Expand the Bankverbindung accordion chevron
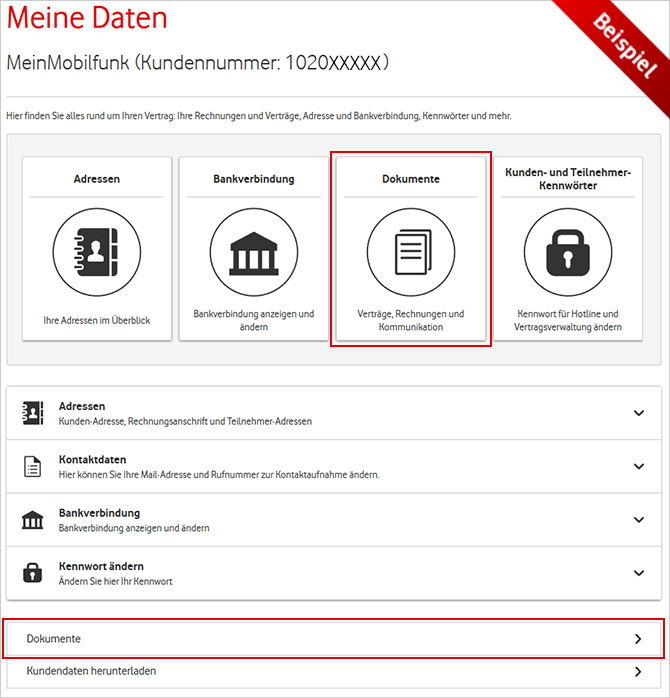This screenshot has width=670, height=698. [639, 520]
